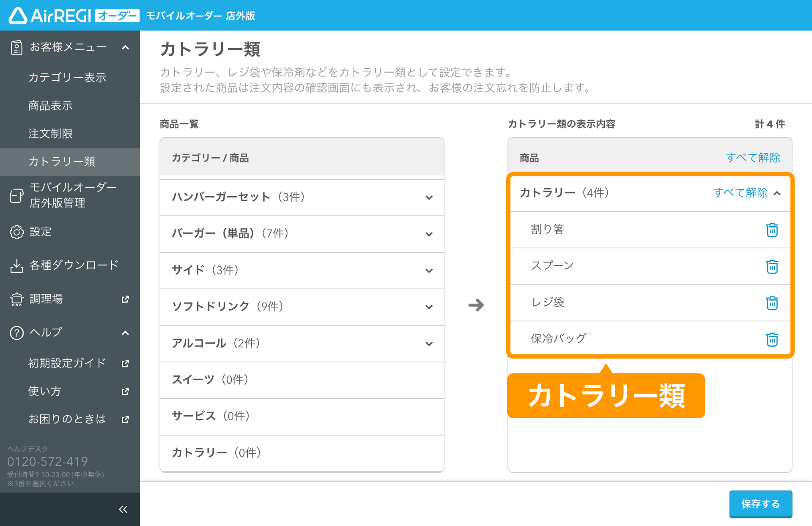Delete 割り箸 with its trash icon
Viewport: 812px width, 526px height.
click(772, 230)
